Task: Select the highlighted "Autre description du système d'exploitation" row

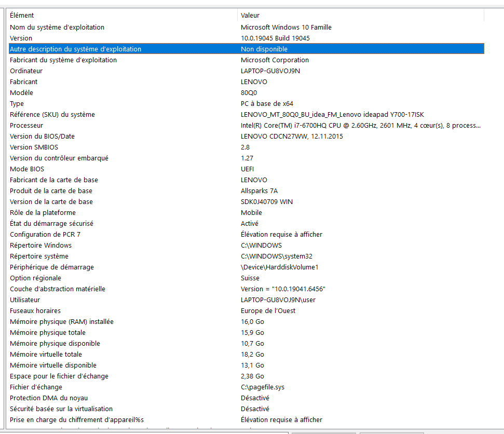Action: 246,49
